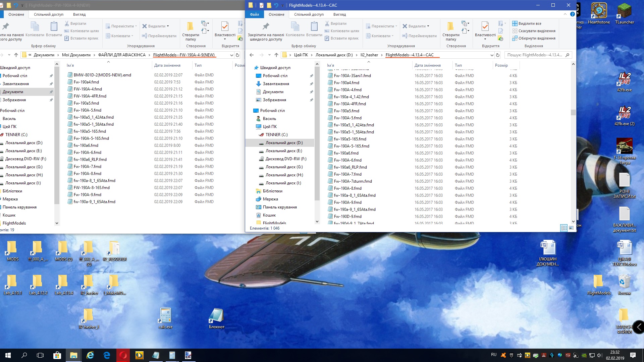
Task: Click the Properties (Властивості) icon in right window
Action: (x=485, y=27)
